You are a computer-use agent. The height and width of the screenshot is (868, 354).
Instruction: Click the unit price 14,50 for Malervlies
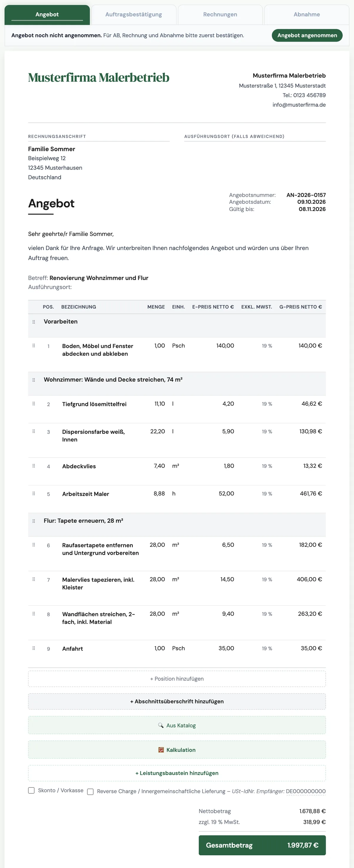227,579
